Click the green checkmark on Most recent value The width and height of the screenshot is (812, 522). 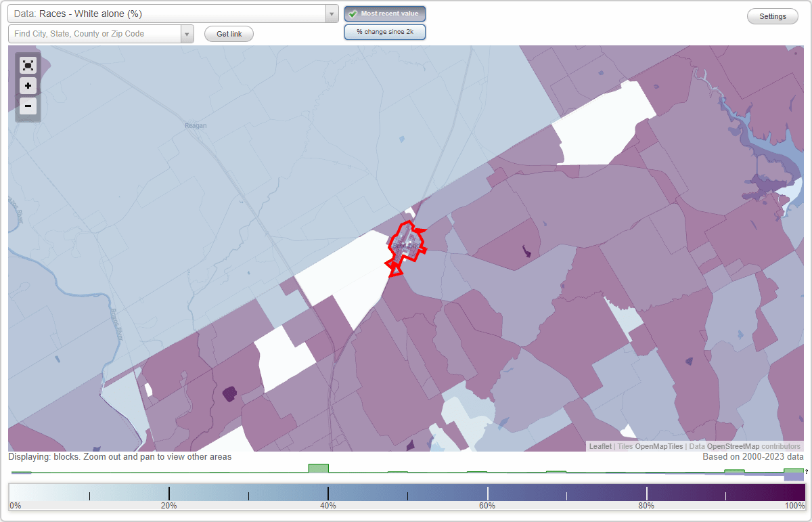(x=352, y=14)
